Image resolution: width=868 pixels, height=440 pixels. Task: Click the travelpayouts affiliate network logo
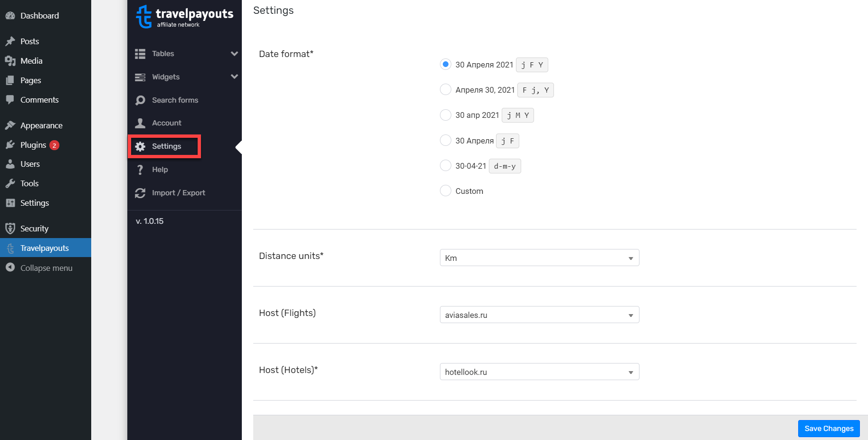click(x=184, y=17)
